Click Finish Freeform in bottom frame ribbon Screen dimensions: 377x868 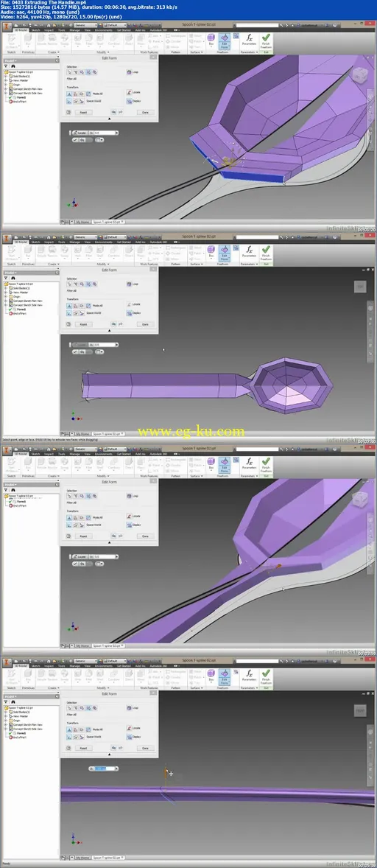click(266, 676)
